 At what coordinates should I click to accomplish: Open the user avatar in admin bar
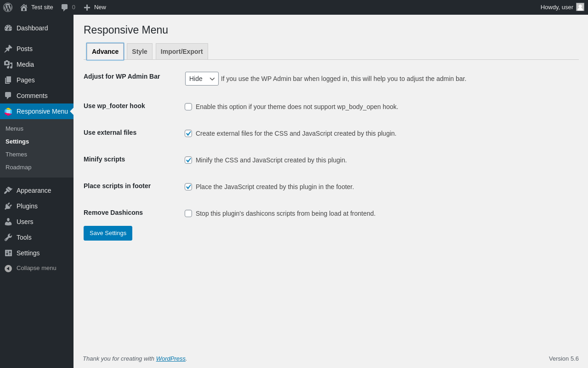click(580, 7)
